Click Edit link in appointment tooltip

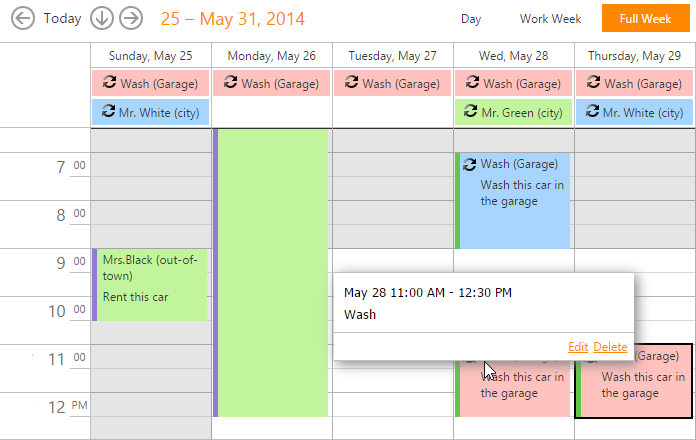point(577,347)
